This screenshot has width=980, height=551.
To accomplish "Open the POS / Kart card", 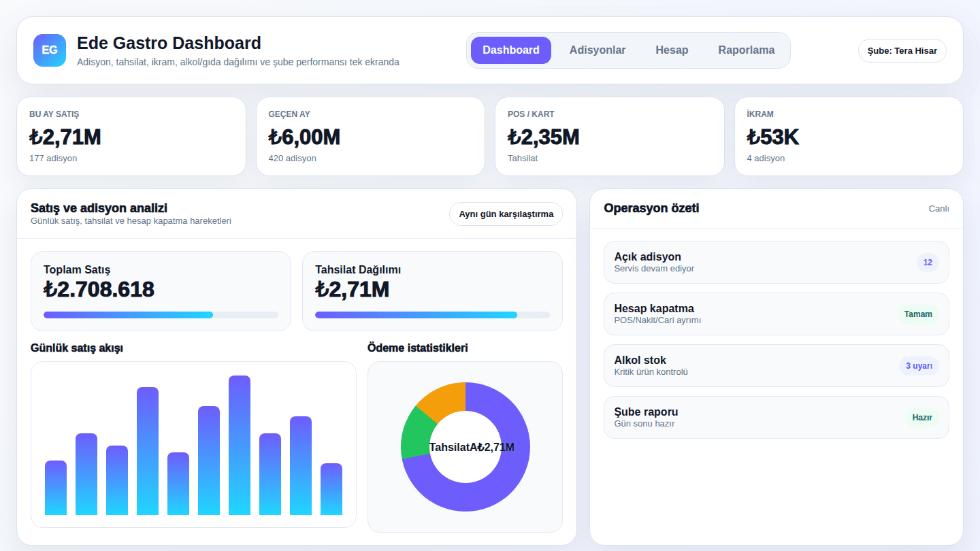I will tap(610, 137).
